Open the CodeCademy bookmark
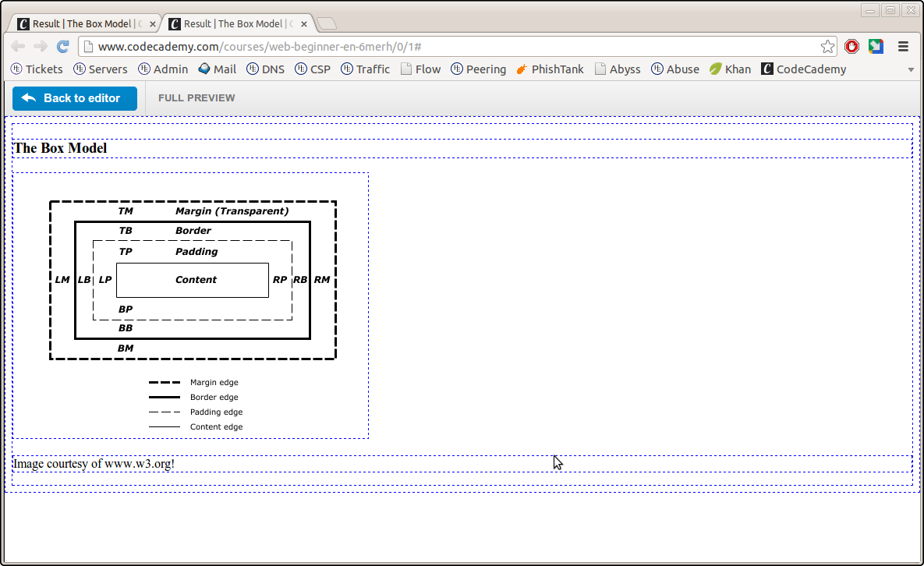The image size is (924, 566). click(804, 69)
